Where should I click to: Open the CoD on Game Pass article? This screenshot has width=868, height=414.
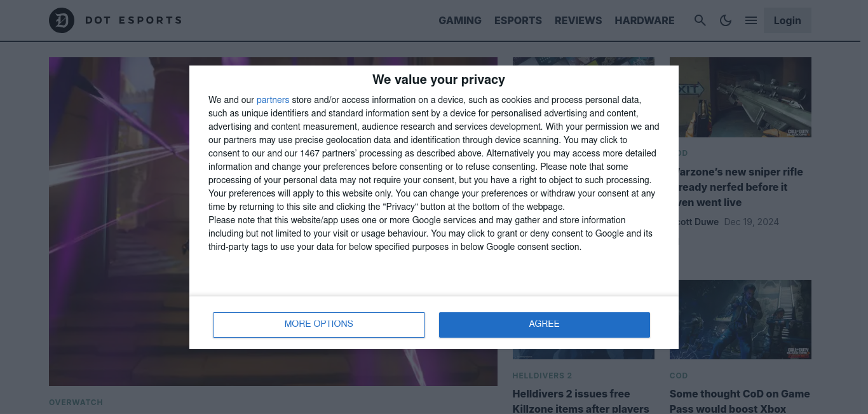coord(740,401)
